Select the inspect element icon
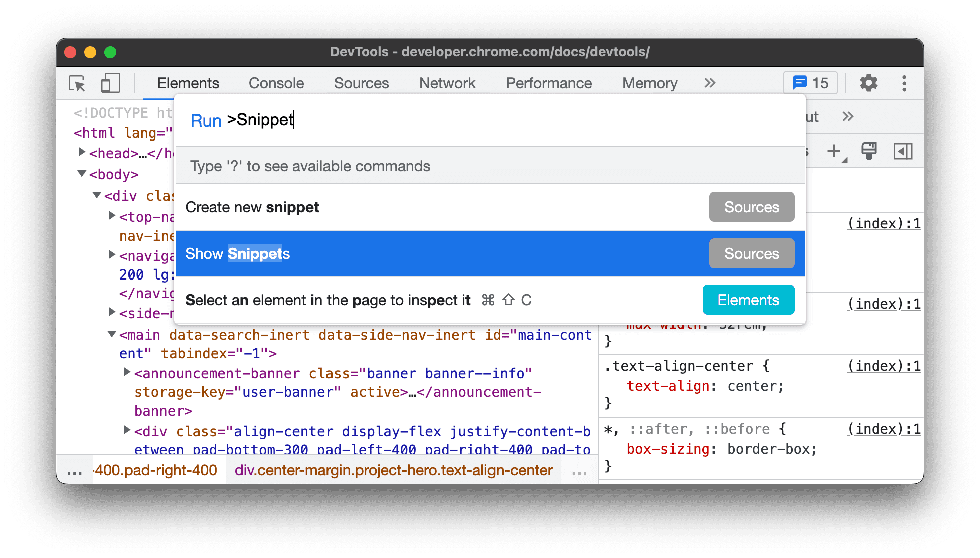 77,82
